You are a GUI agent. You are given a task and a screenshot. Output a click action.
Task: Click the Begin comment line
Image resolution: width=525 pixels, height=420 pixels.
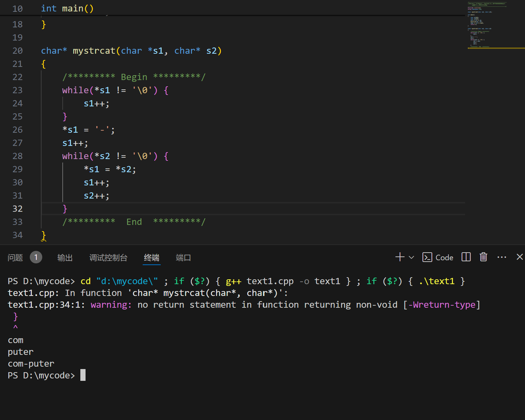134,77
